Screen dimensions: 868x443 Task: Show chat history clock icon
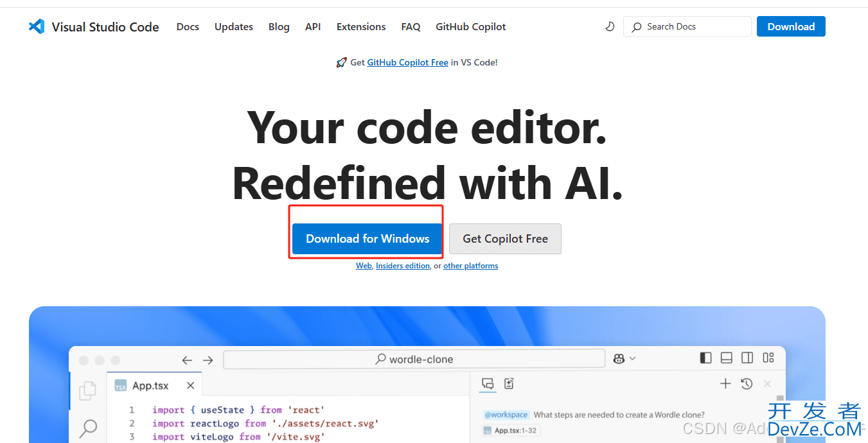point(746,384)
